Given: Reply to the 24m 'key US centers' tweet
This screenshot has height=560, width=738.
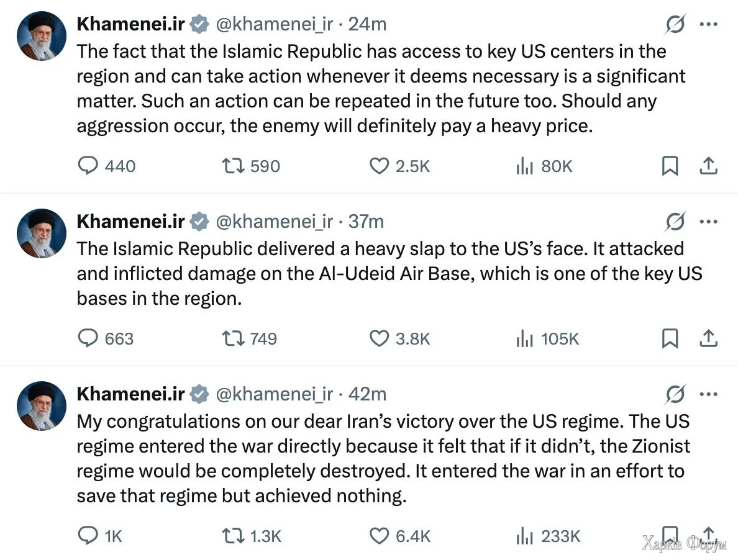Looking at the screenshot, I should (89, 166).
